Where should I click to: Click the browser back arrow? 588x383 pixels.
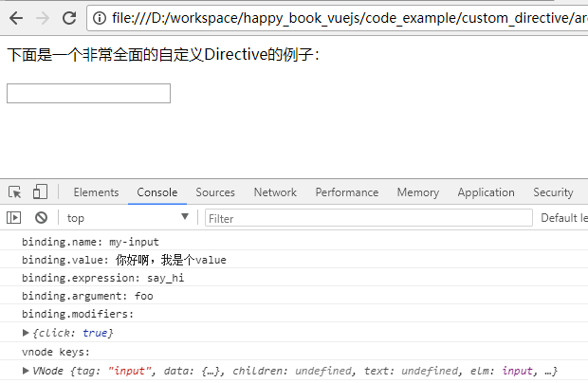coord(15,18)
